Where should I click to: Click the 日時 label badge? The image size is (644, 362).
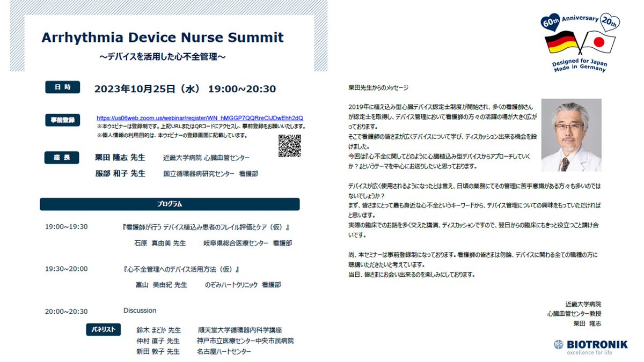[62, 87]
